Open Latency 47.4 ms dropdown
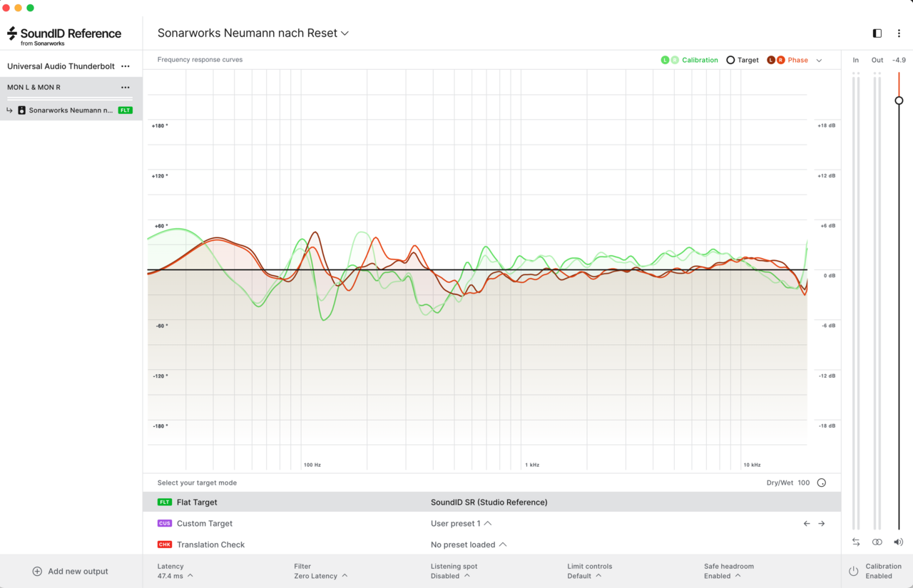 175,576
